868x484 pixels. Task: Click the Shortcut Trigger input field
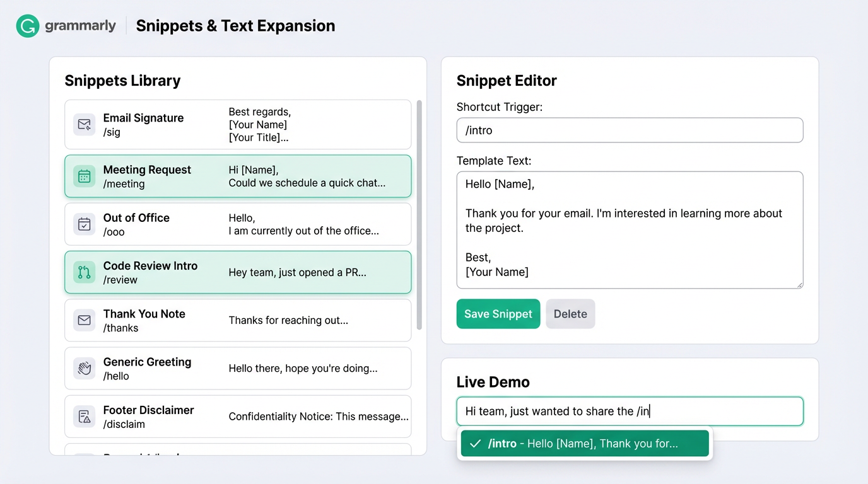(x=629, y=130)
